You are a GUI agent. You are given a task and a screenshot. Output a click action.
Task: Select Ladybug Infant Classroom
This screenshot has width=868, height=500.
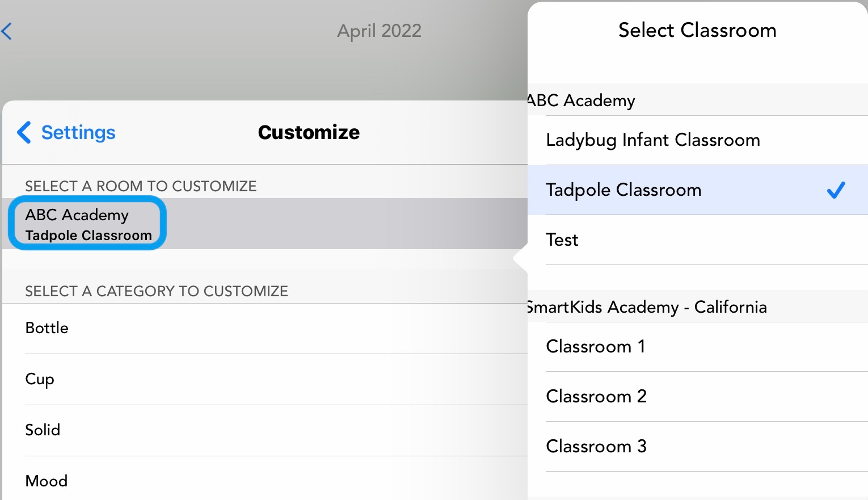click(652, 140)
